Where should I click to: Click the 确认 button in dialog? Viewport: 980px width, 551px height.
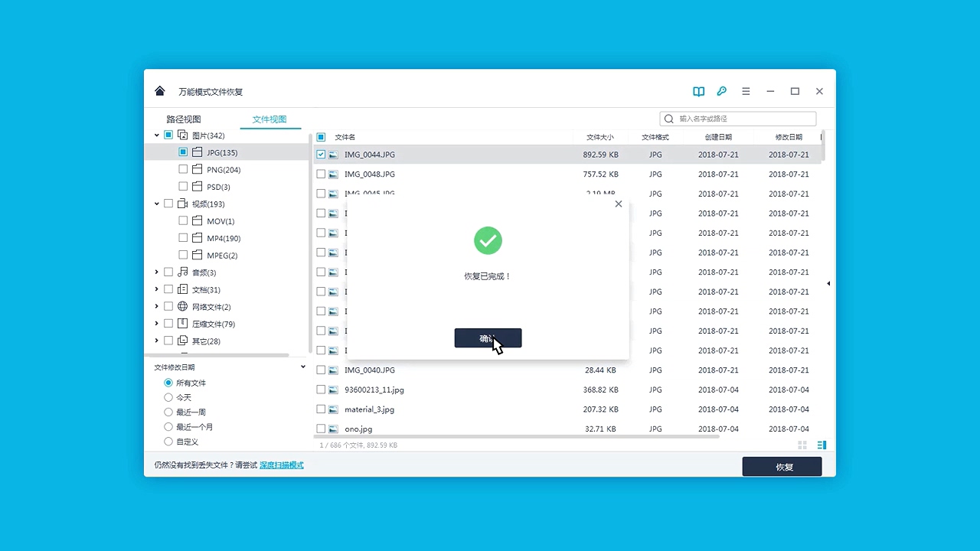(488, 338)
